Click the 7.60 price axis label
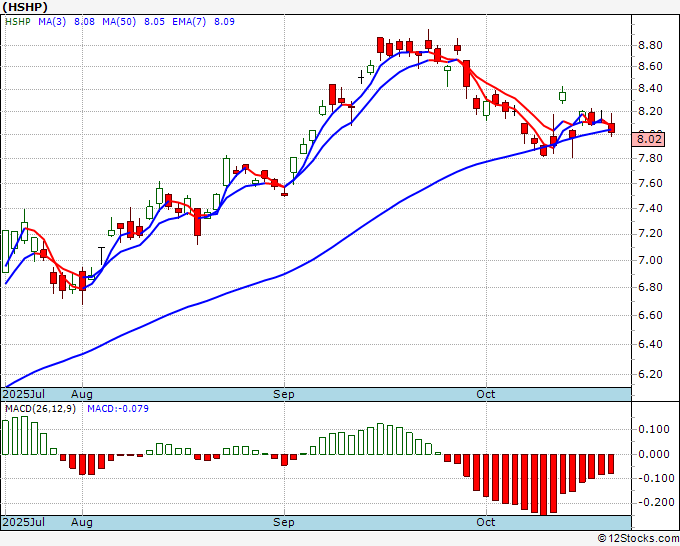Screen dimensions: 680x546 click(x=650, y=183)
